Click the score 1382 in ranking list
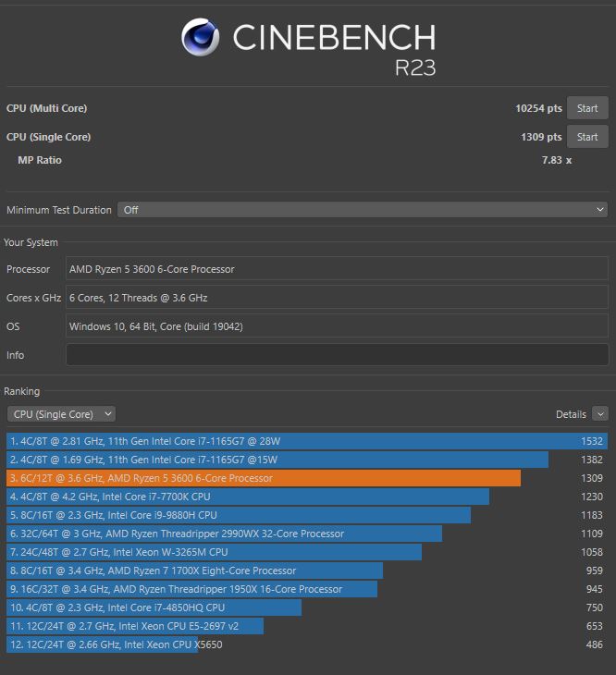This screenshot has height=675, width=616. 591,460
